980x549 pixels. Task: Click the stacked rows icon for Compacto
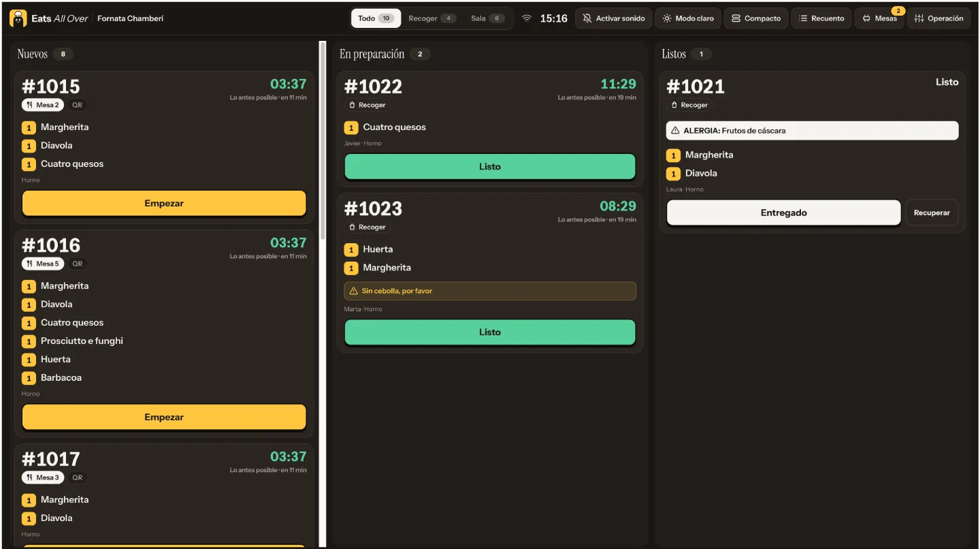[736, 18]
